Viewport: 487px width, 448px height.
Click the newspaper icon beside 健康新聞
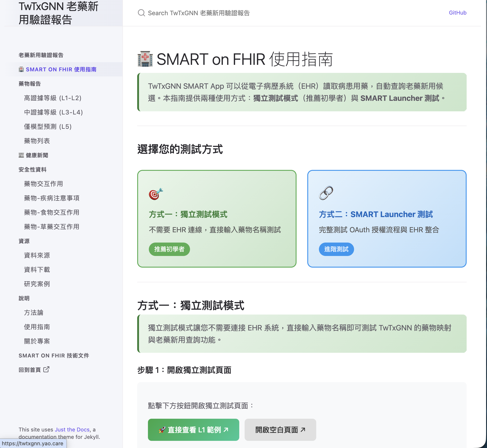[21, 155]
